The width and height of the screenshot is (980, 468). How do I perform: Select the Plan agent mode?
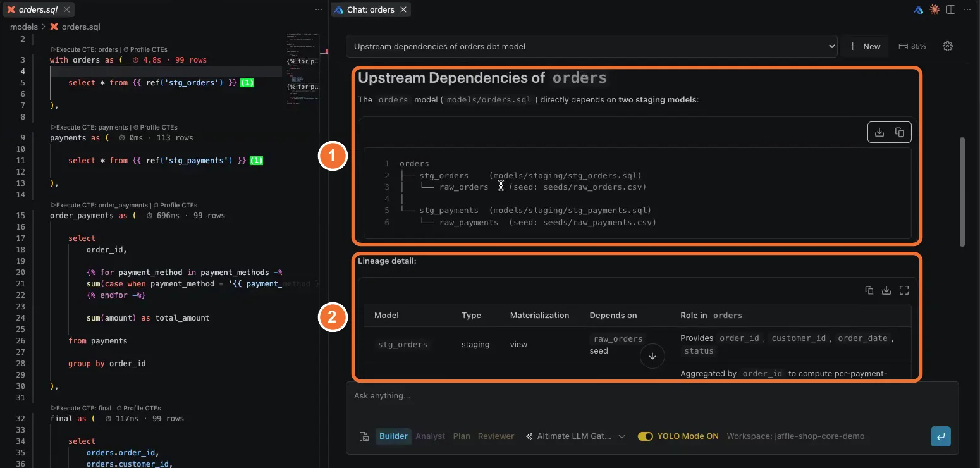click(462, 436)
